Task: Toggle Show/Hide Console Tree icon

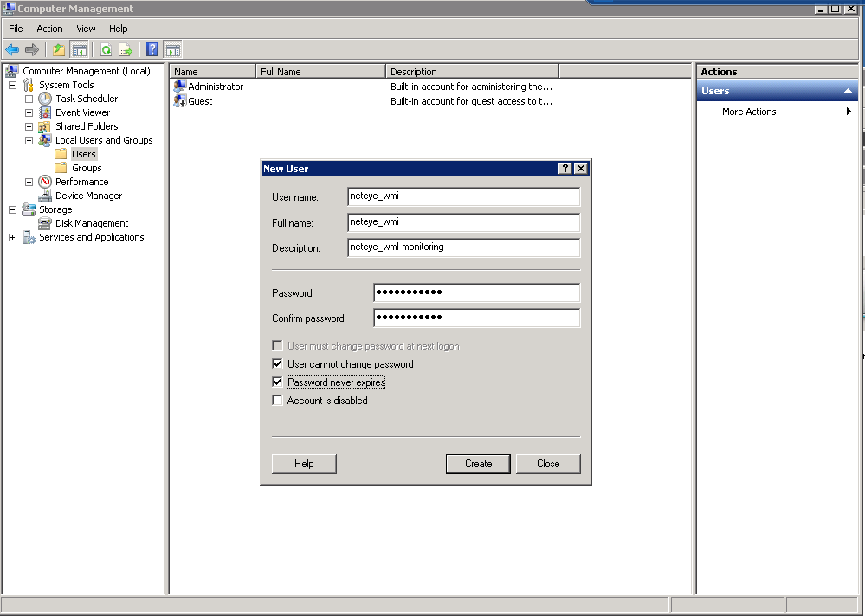Action: click(x=80, y=50)
